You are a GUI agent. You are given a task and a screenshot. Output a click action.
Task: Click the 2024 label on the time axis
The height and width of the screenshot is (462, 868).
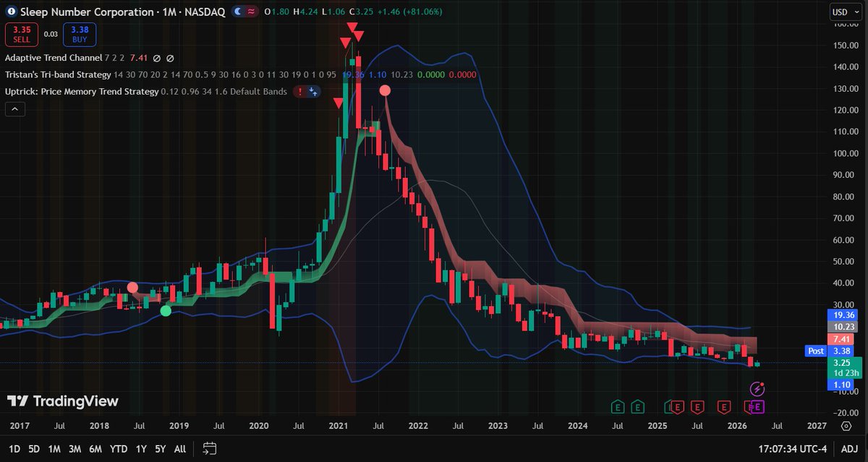tap(577, 427)
